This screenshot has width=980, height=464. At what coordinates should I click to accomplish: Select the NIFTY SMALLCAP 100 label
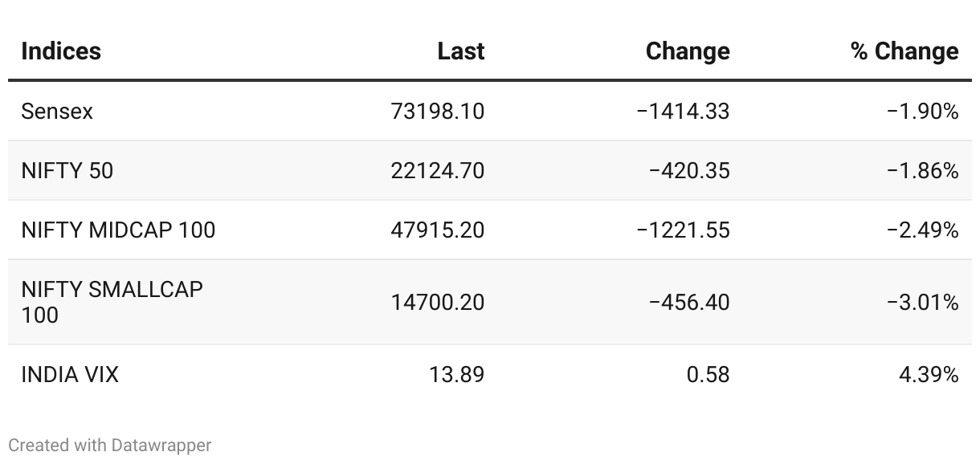[112, 302]
